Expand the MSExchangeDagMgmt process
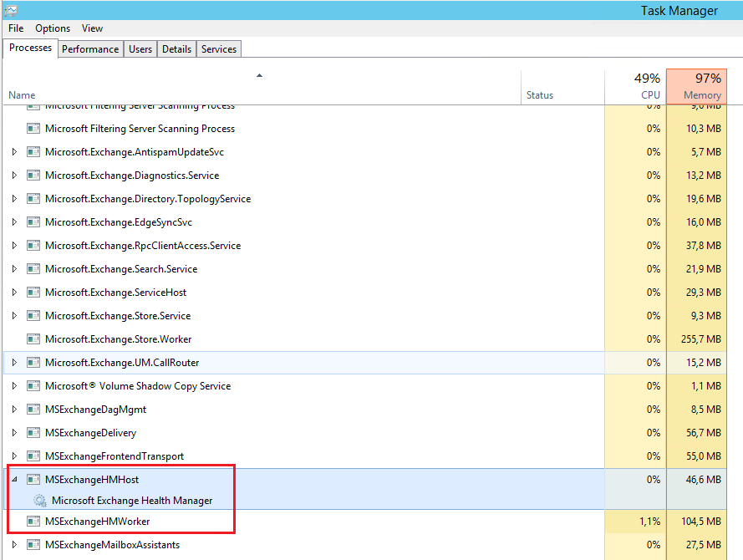The height and width of the screenshot is (560, 743). click(14, 410)
